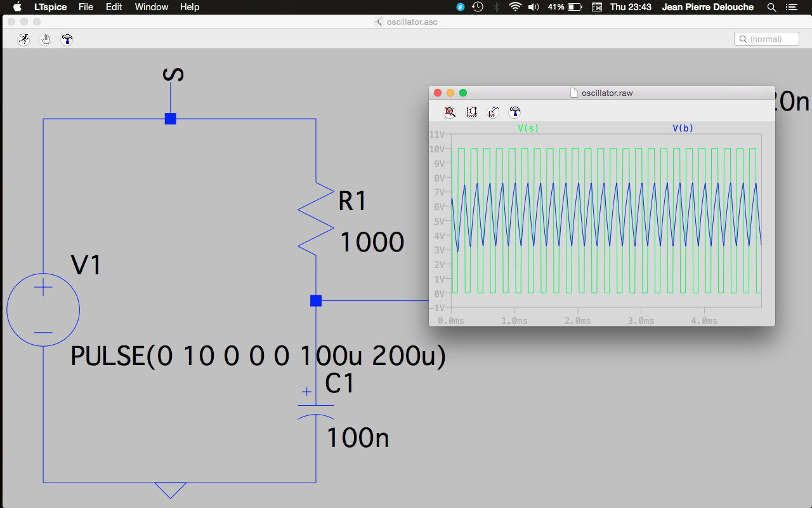Click the search field in the schematic toolbar
812x508 pixels.
pos(766,39)
